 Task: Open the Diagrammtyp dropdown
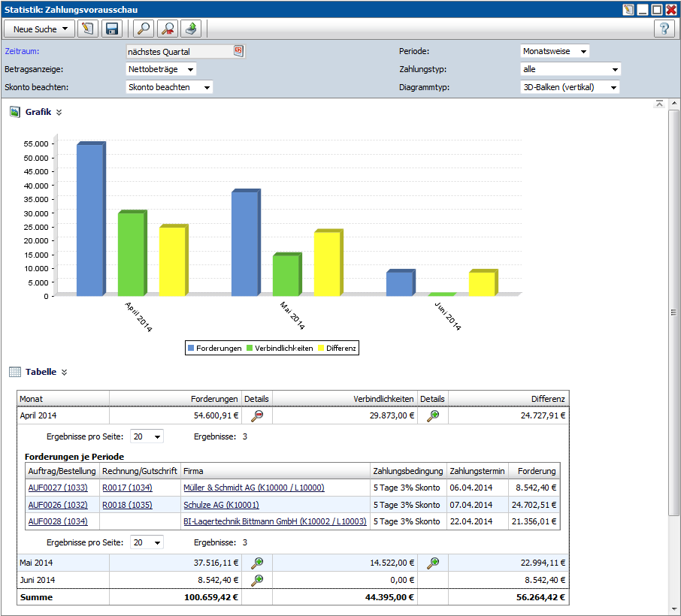(x=571, y=87)
